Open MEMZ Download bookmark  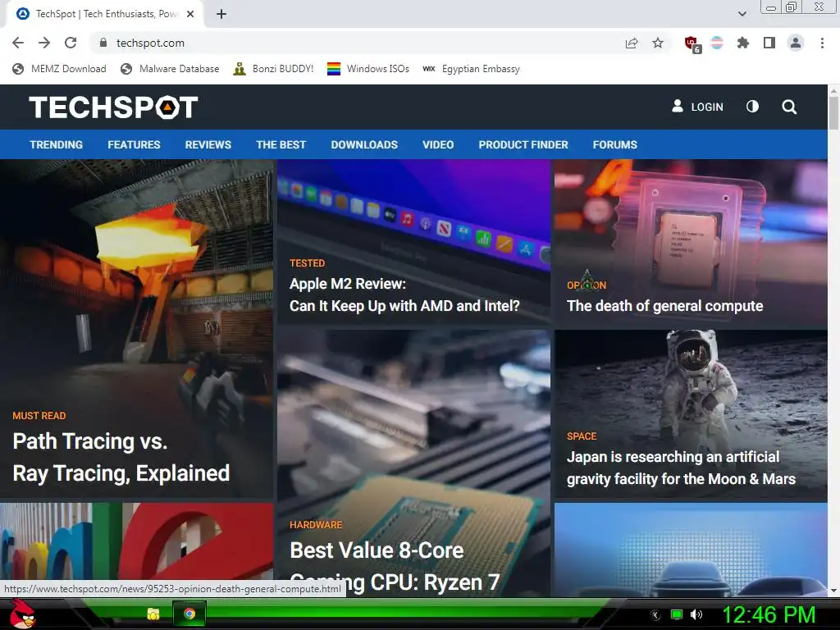tap(59, 69)
